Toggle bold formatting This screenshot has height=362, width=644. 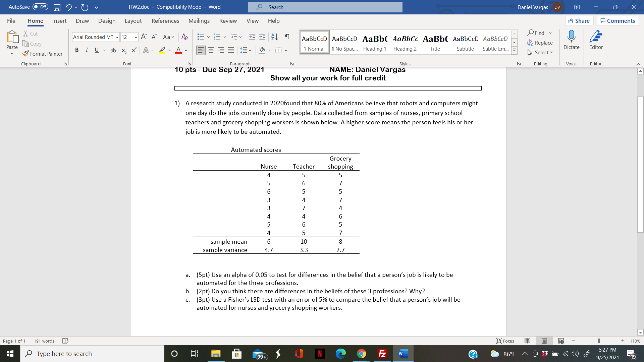click(x=77, y=50)
